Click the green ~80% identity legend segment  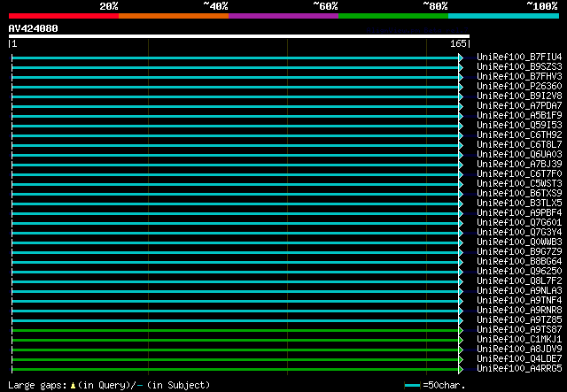pos(392,15)
